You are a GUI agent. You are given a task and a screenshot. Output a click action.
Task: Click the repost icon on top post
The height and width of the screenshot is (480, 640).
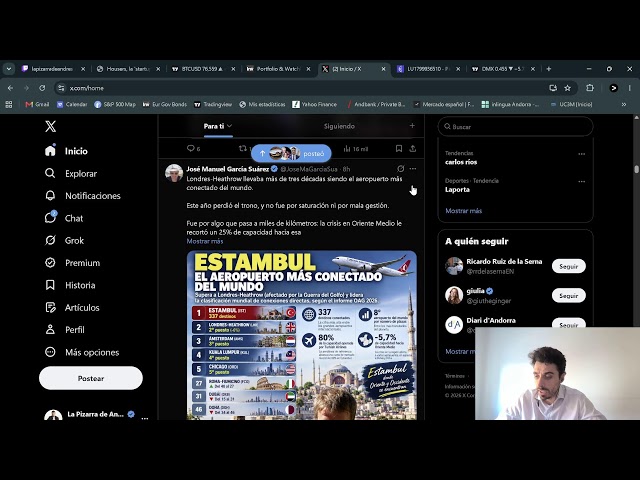[x=243, y=149]
